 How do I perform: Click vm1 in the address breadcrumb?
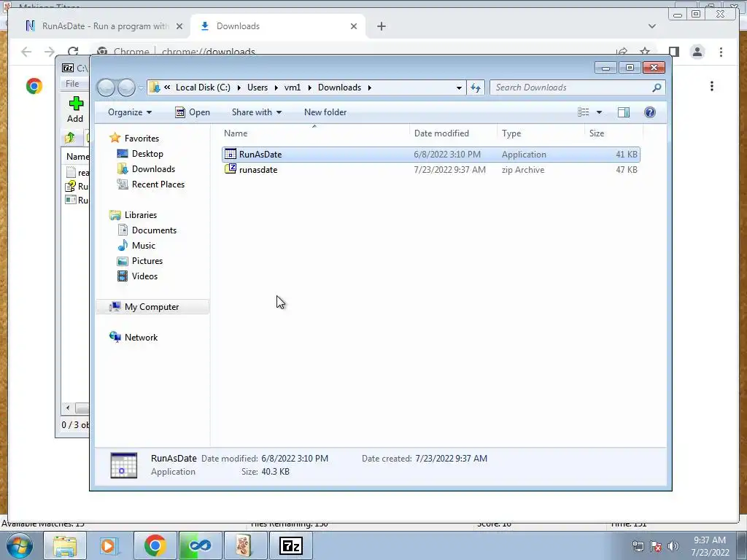click(293, 87)
